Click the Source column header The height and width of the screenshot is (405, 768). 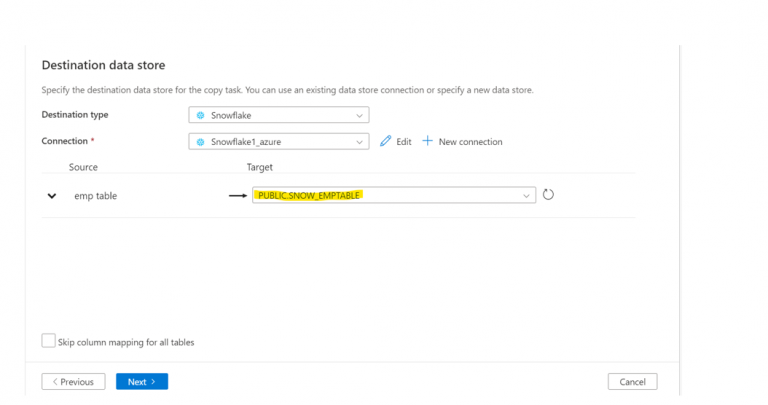83,167
